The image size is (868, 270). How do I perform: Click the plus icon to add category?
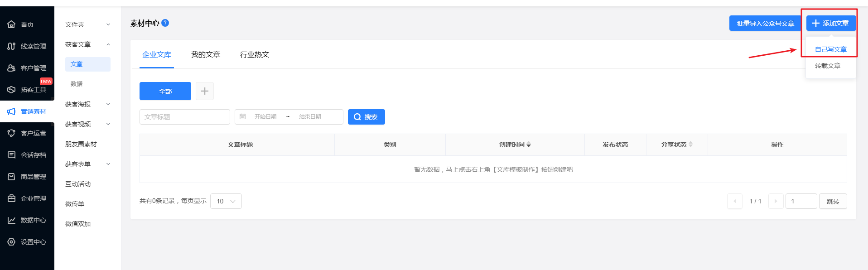point(205,91)
